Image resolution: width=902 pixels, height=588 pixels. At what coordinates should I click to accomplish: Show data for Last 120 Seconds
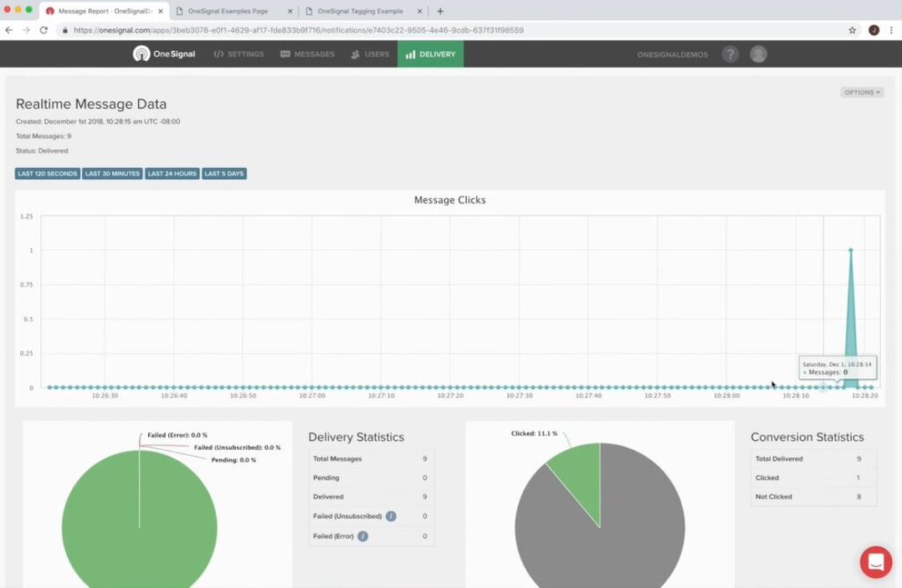point(48,173)
